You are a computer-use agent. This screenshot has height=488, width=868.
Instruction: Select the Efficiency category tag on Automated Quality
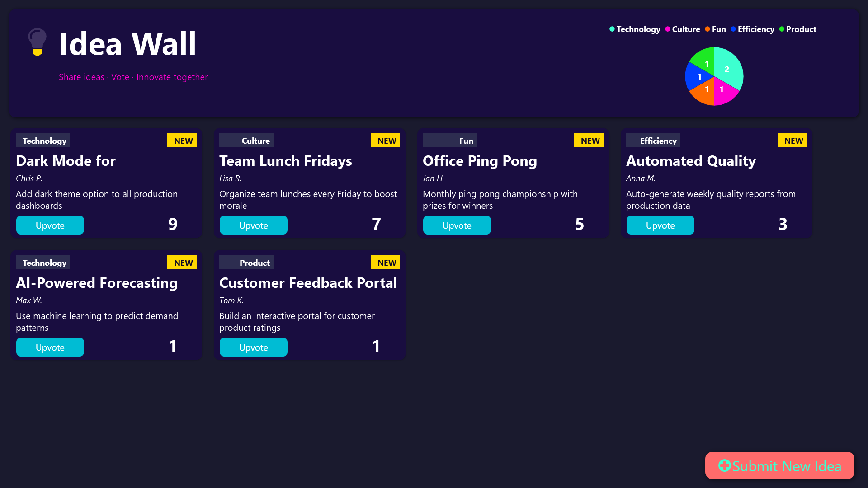pos(653,141)
